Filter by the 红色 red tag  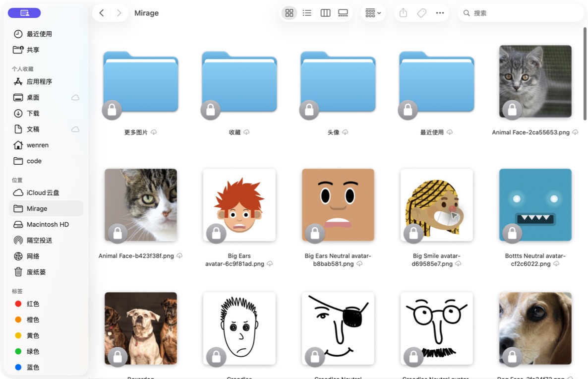point(46,304)
